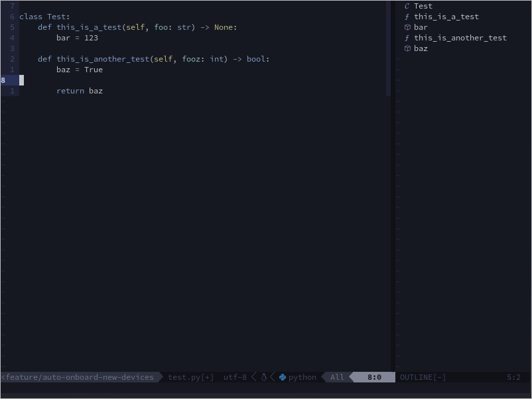Screen dimensions: 532x399
Task: Collapse this_is_another_test in the outline
Action: point(460,38)
